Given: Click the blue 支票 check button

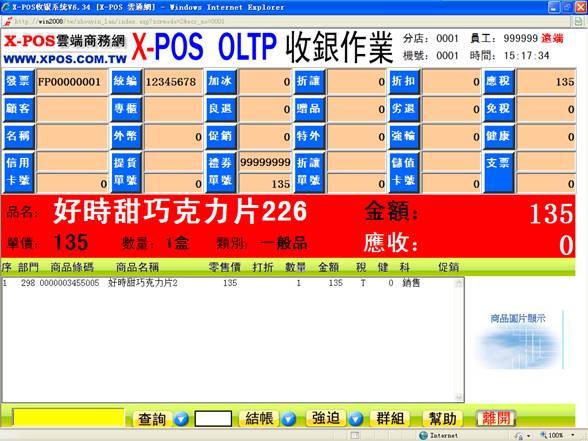Looking at the screenshot, I should tap(498, 172).
